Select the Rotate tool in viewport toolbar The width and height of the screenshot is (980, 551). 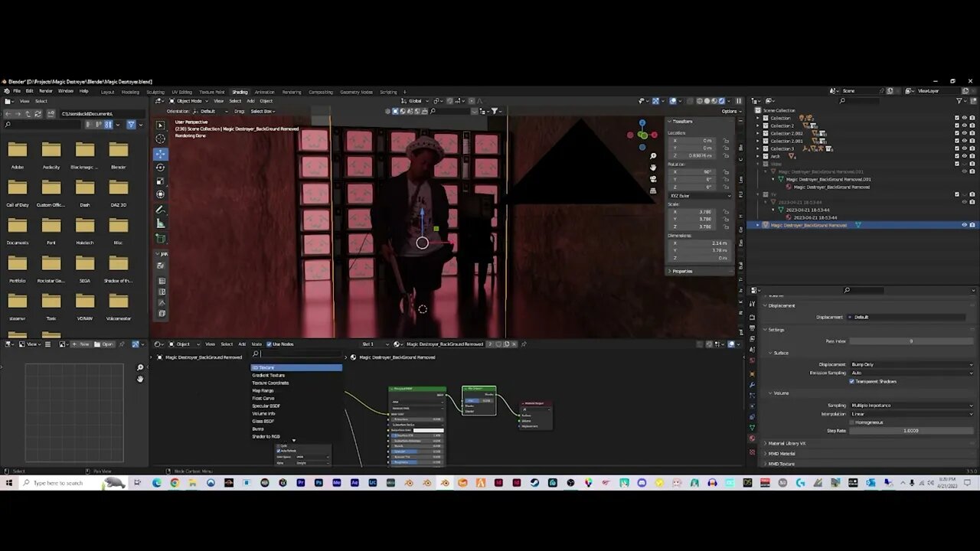(x=160, y=167)
